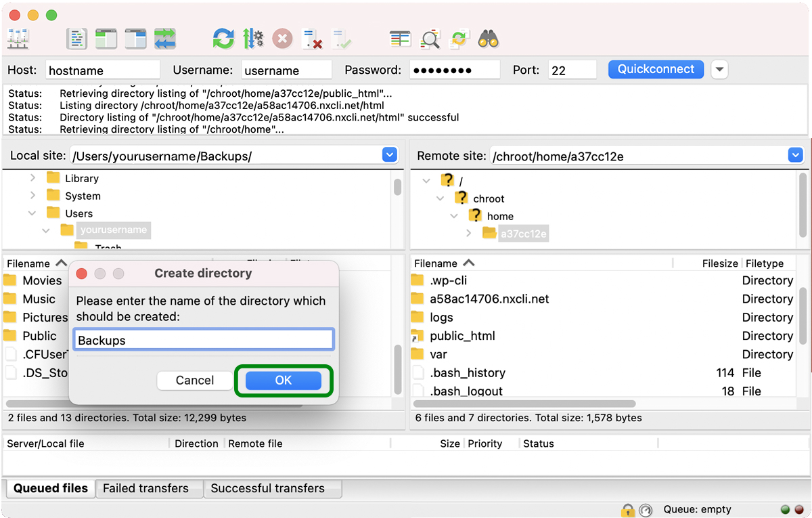Click the remote tree vertical scrollbar
812x518 pixels.
[x=803, y=205]
